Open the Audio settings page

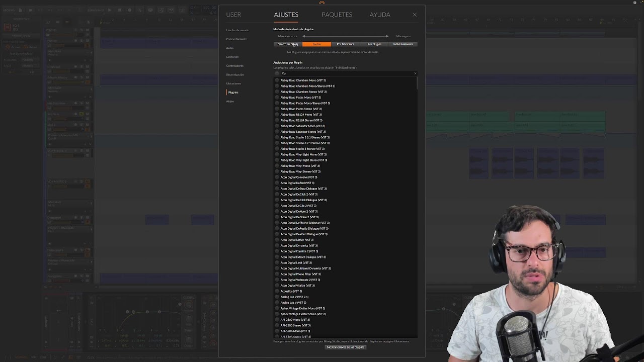(230, 48)
